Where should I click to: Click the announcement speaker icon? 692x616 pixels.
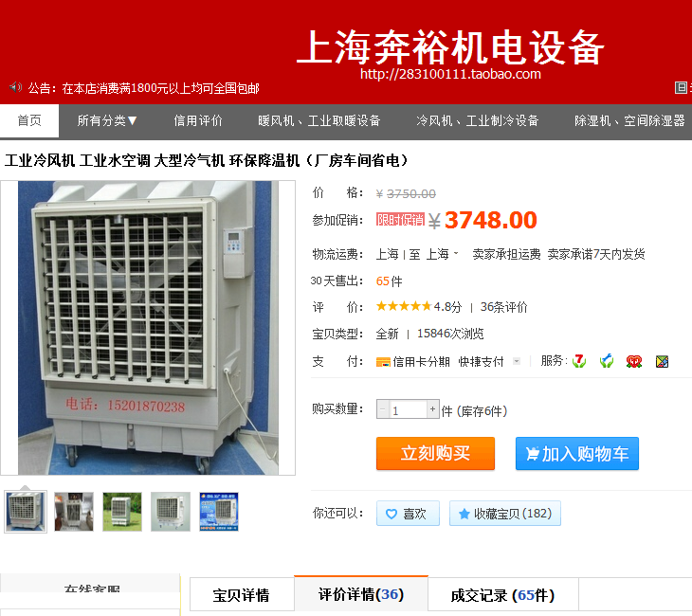tap(15, 87)
